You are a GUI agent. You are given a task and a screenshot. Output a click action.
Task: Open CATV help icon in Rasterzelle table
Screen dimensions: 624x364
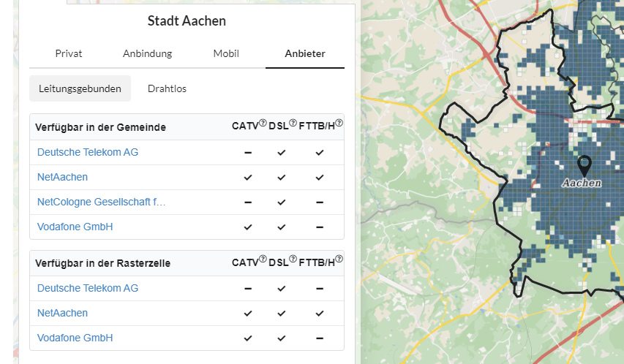coord(263,259)
